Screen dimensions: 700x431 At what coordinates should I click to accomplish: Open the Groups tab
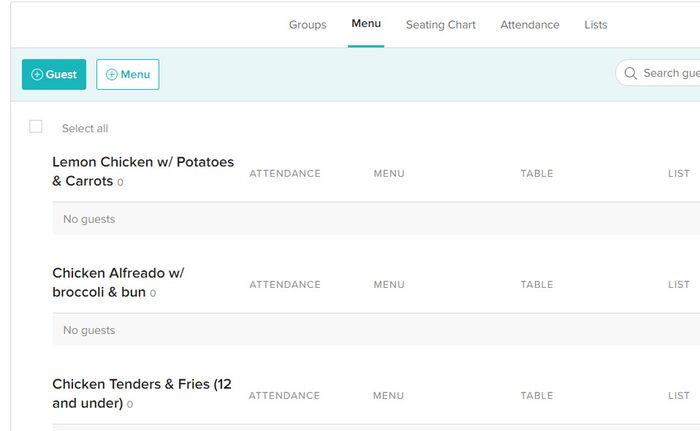tap(307, 25)
